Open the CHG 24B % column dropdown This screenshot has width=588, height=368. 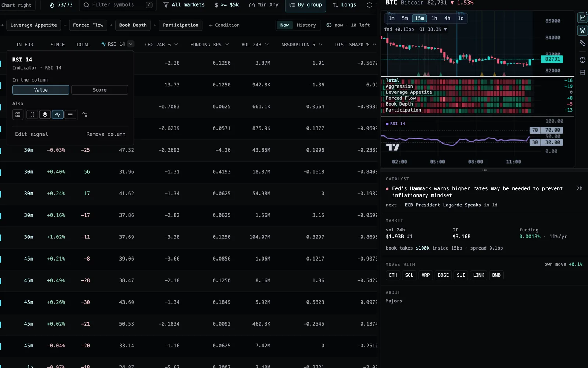[x=176, y=45]
